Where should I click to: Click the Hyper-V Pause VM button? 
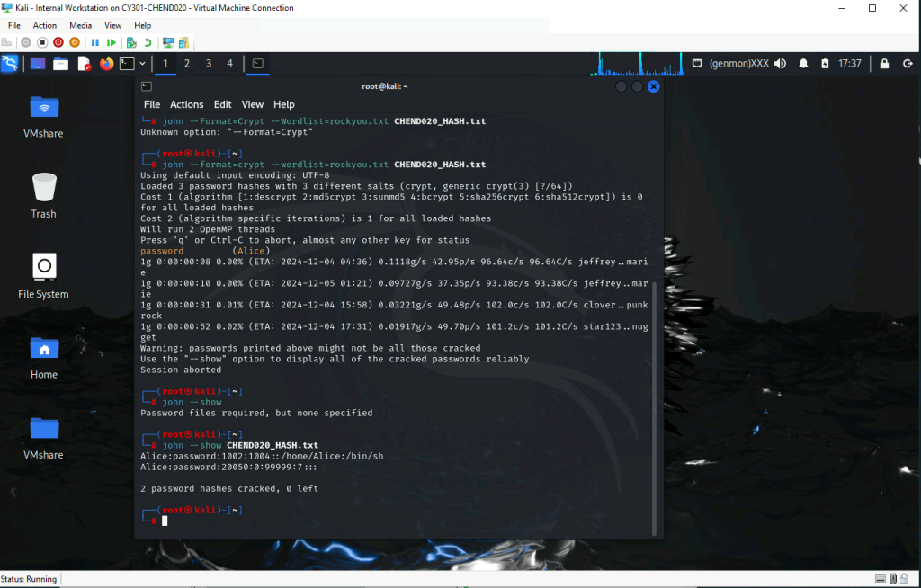[94, 42]
